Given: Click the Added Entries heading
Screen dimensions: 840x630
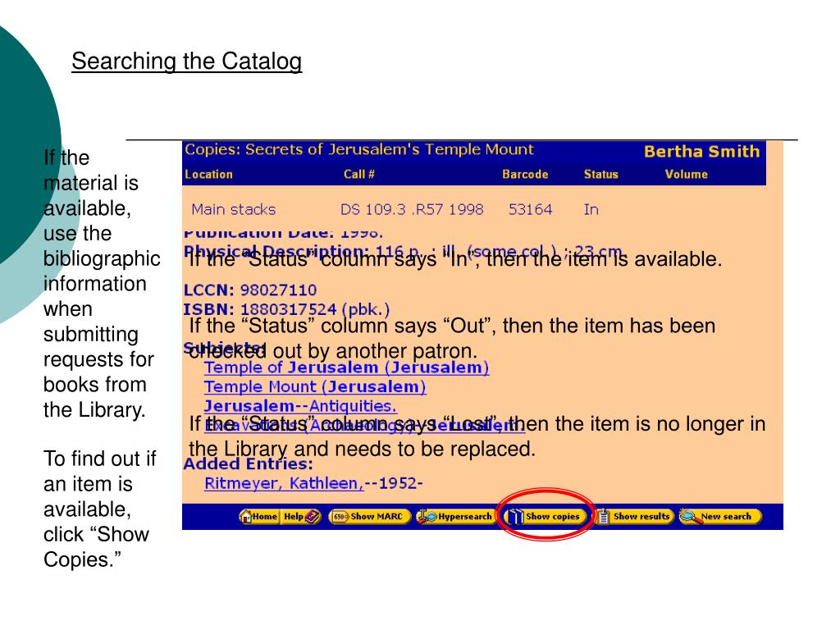Looking at the screenshot, I should tap(248, 464).
